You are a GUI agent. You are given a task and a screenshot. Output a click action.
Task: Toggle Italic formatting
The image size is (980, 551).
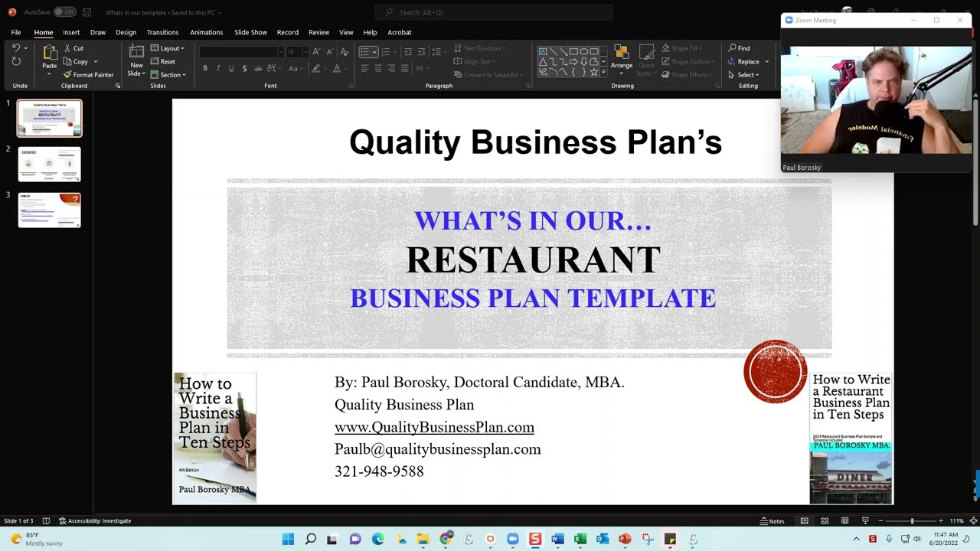[218, 68]
